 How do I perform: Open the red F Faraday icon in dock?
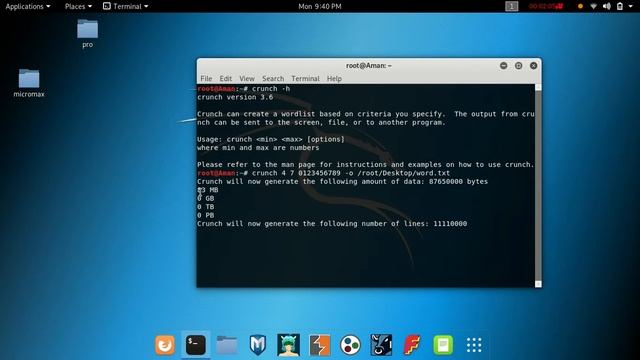(x=412, y=345)
